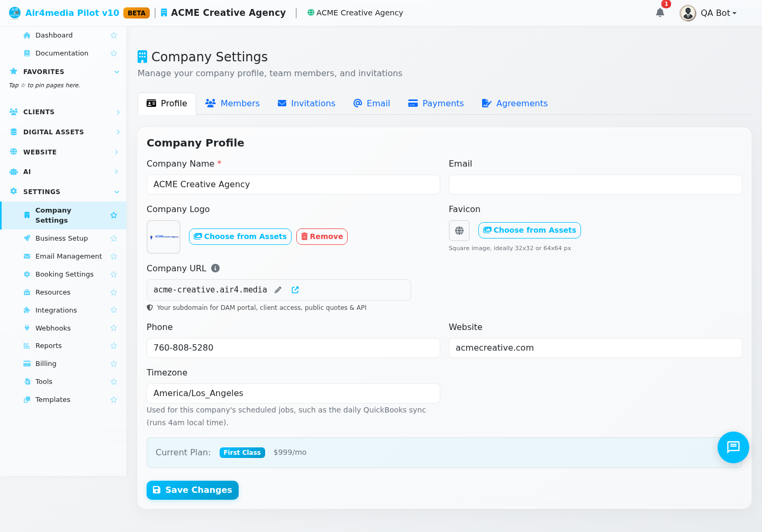The height and width of the screenshot is (532, 762).
Task: Open Integrations in the sidebar
Action: click(56, 310)
